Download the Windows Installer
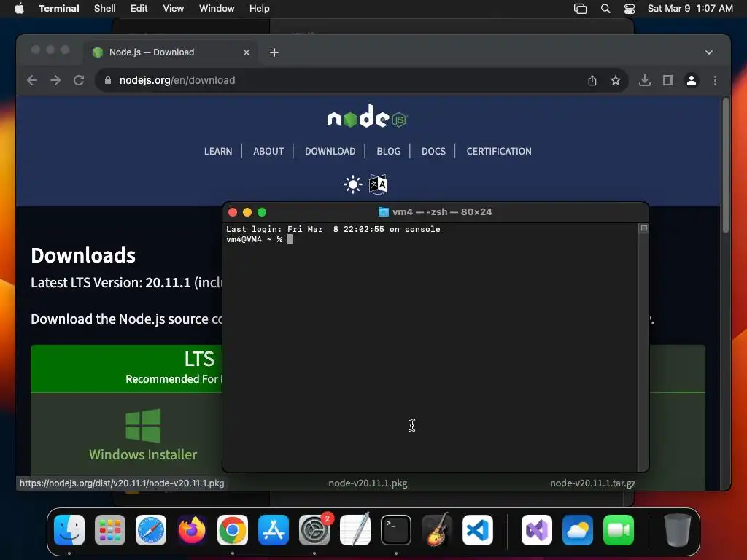This screenshot has height=560, width=747. [x=143, y=435]
